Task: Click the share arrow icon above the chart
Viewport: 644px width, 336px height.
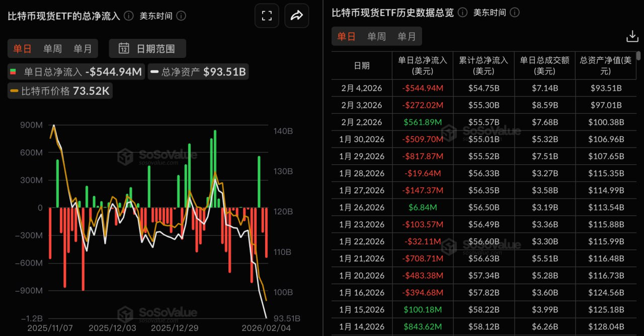Action: coord(296,16)
